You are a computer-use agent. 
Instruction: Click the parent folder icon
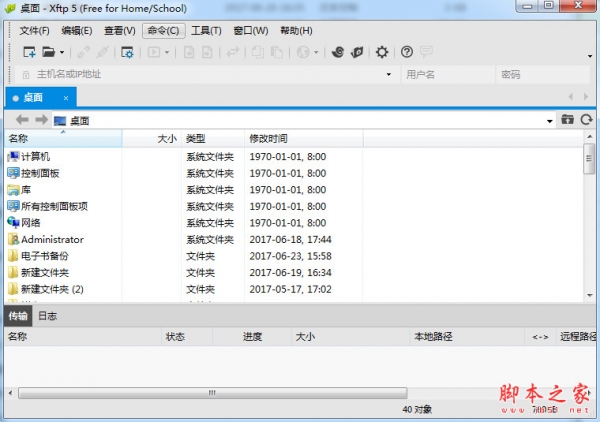[x=567, y=120]
